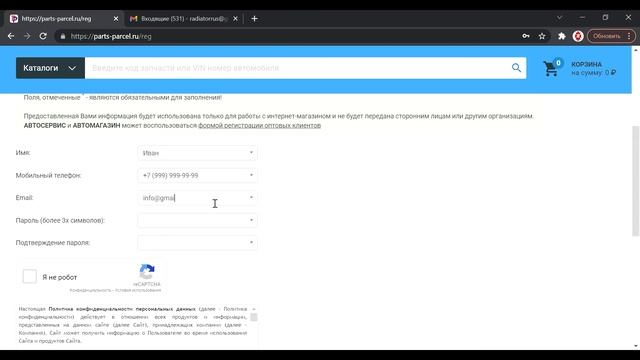The width and height of the screenshot is (640, 360).
Task: Click the padlock icon in the address bar
Action: 62,36
